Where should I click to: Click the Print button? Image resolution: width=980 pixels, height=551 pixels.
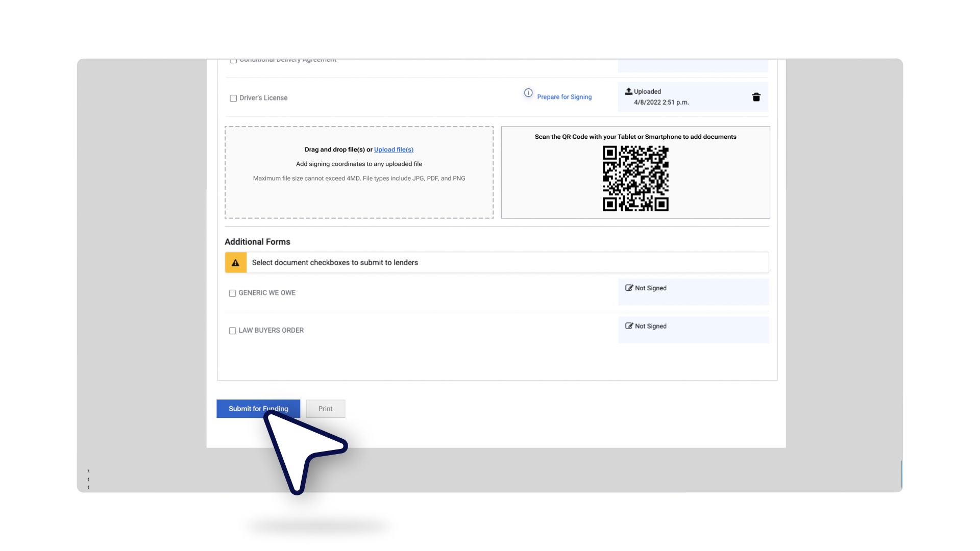(x=325, y=409)
